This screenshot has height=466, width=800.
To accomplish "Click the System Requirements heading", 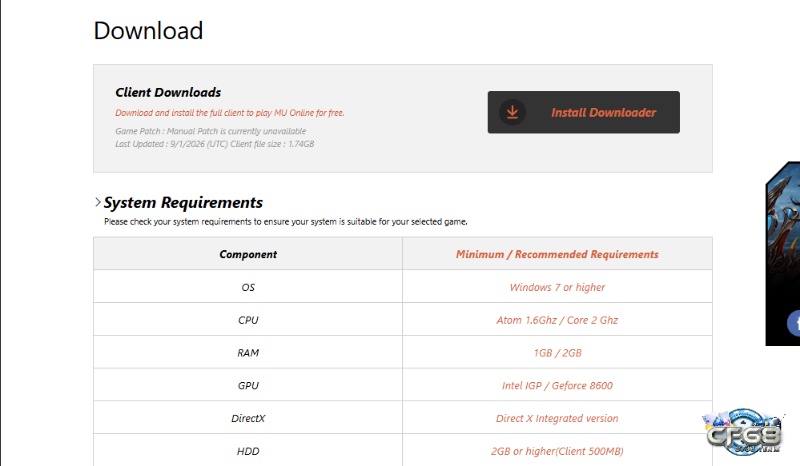I will pyautogui.click(x=183, y=203).
